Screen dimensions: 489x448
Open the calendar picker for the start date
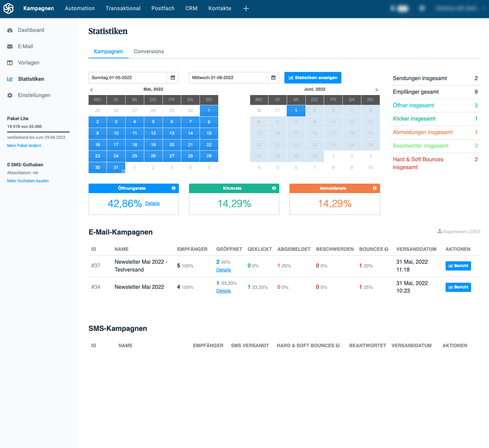(173, 77)
